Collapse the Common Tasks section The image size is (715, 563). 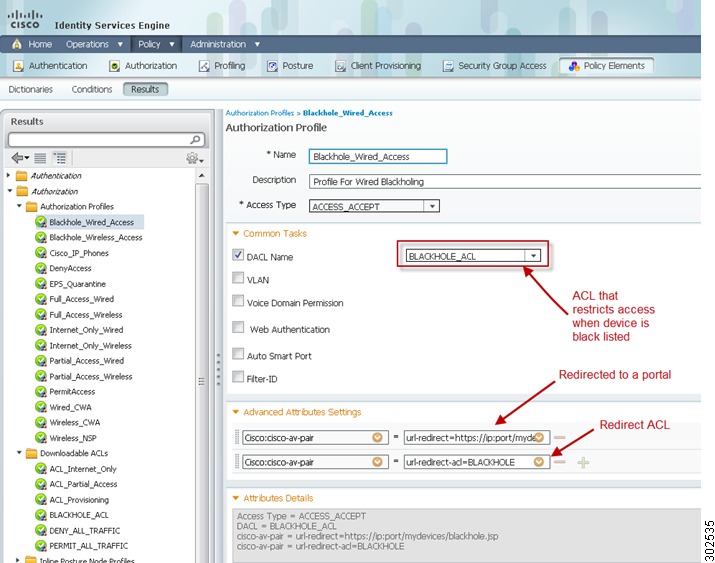point(236,233)
